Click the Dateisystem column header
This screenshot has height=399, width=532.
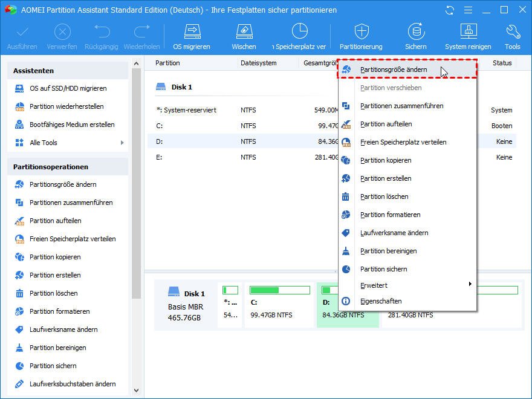click(x=259, y=63)
